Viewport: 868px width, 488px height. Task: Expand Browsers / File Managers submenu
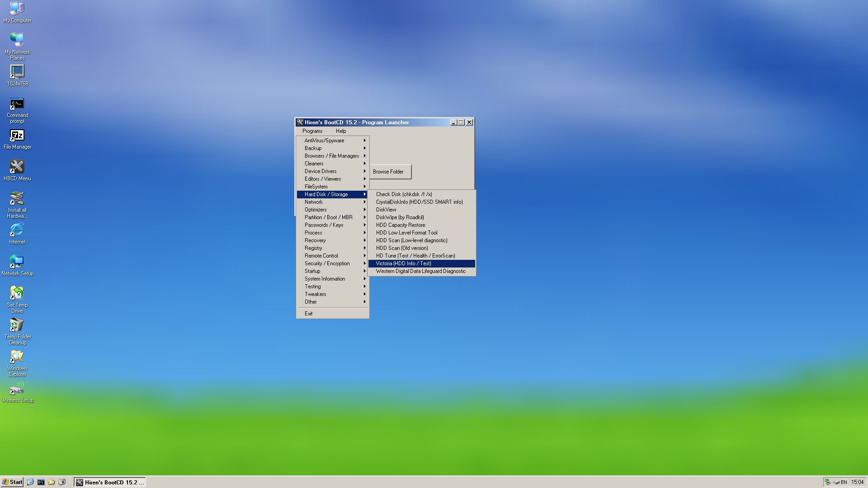333,156
